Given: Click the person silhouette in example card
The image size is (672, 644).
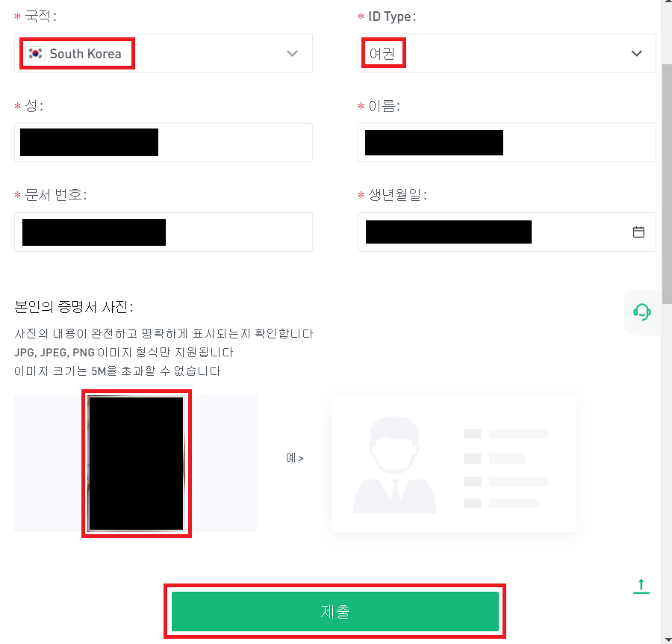Looking at the screenshot, I should tap(395, 465).
